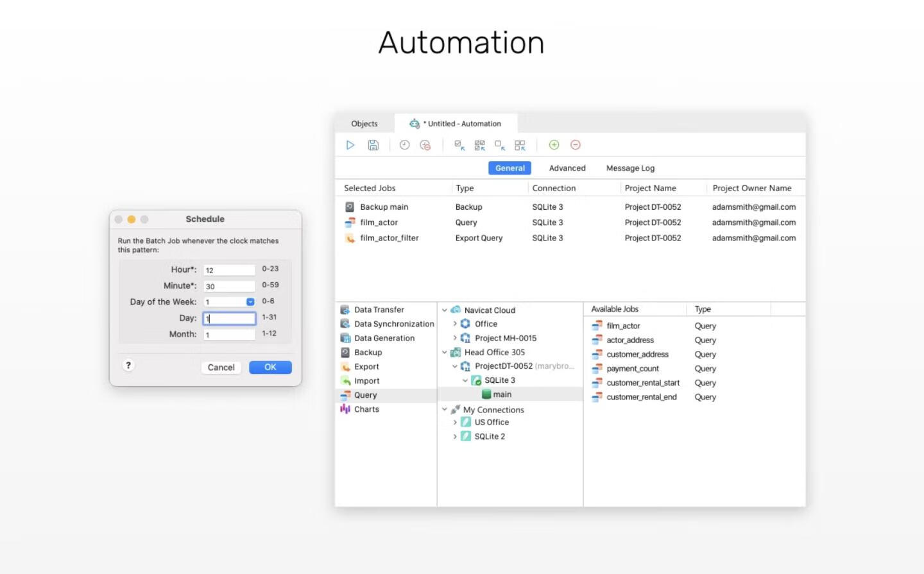Select the Backup job type in sidebar
Screen dimensions: 924x574
click(x=386, y=352)
